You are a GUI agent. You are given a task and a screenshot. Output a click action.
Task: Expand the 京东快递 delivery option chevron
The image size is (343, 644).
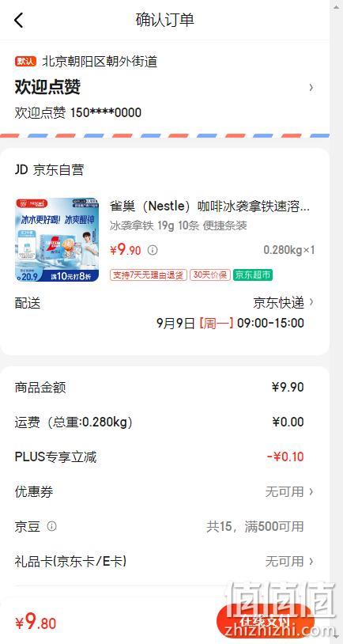(x=311, y=302)
